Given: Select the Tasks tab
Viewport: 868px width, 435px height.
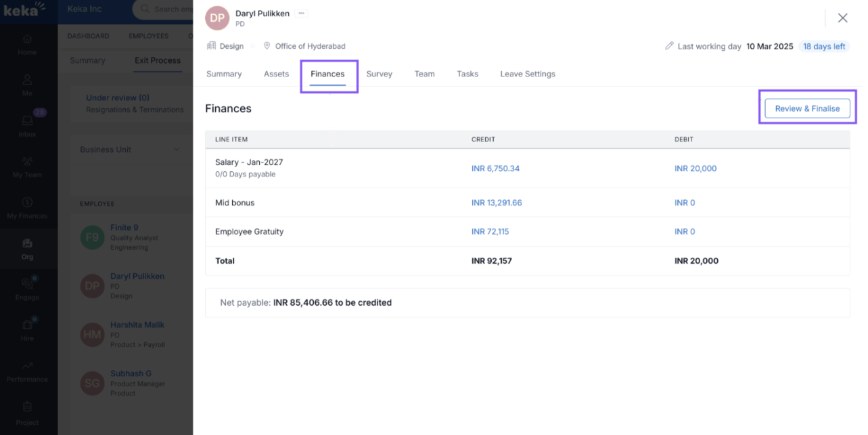Looking at the screenshot, I should (467, 74).
